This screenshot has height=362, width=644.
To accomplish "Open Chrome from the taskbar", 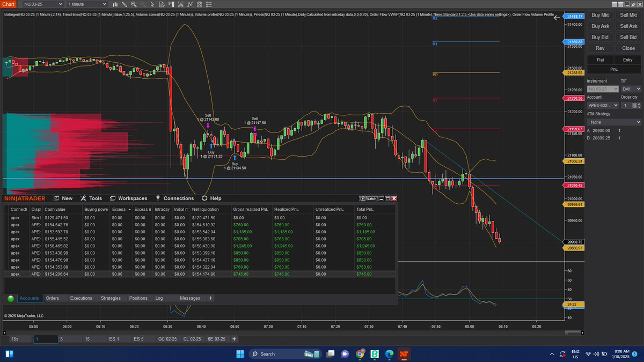I will point(359,353).
